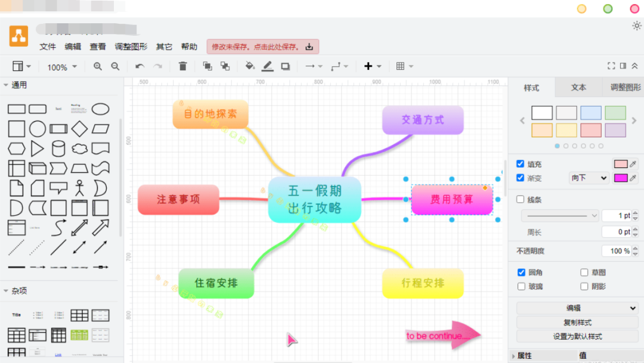The image size is (644, 363).
Task: Open the 向下 gradient direction dropdown
Action: pos(589,178)
